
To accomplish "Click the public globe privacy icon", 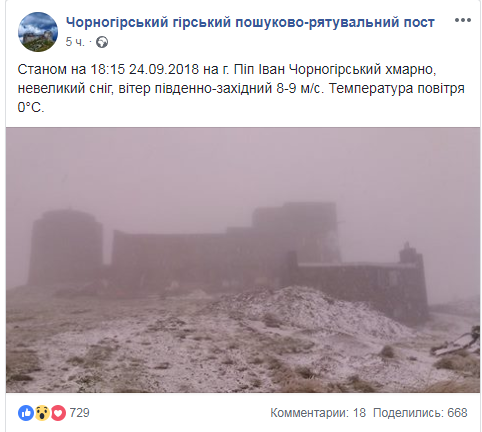I will (x=102, y=42).
